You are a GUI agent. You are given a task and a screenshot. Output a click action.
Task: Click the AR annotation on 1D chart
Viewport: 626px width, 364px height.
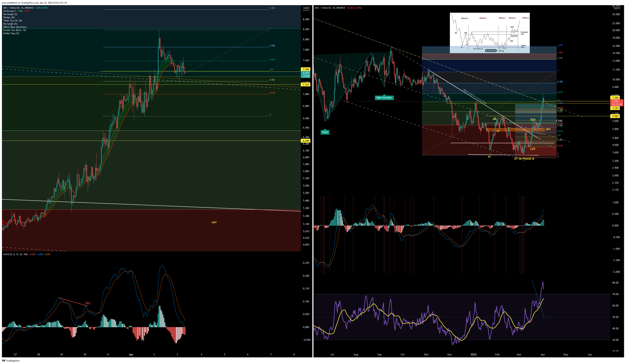(494, 119)
